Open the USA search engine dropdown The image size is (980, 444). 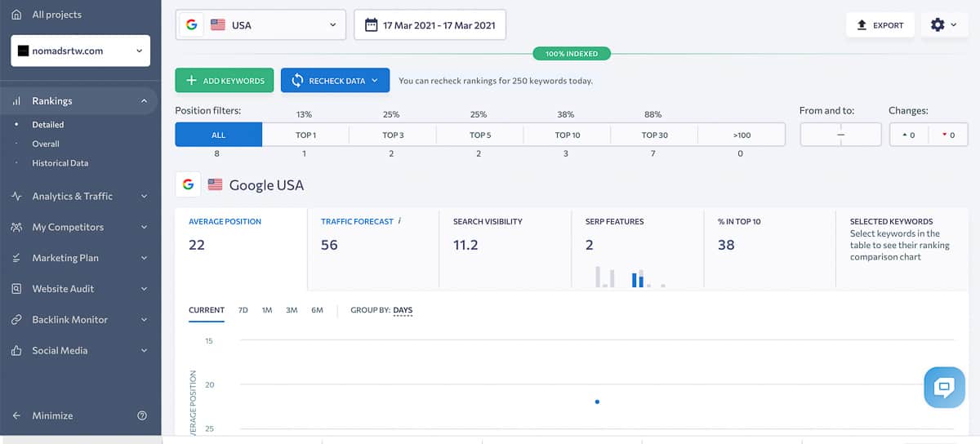[x=261, y=25]
